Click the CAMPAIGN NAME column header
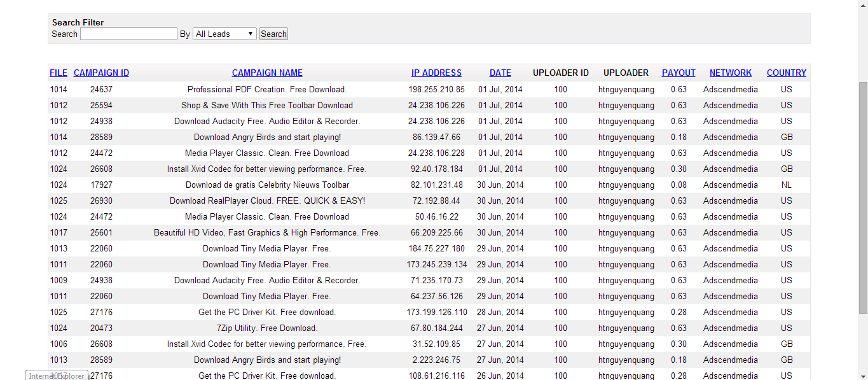The height and width of the screenshot is (380, 868). point(267,73)
